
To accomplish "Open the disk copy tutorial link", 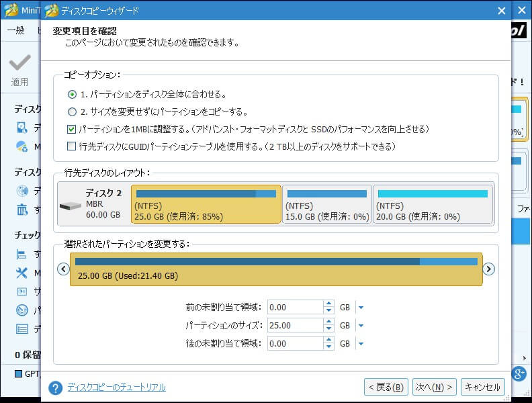I will click(116, 387).
